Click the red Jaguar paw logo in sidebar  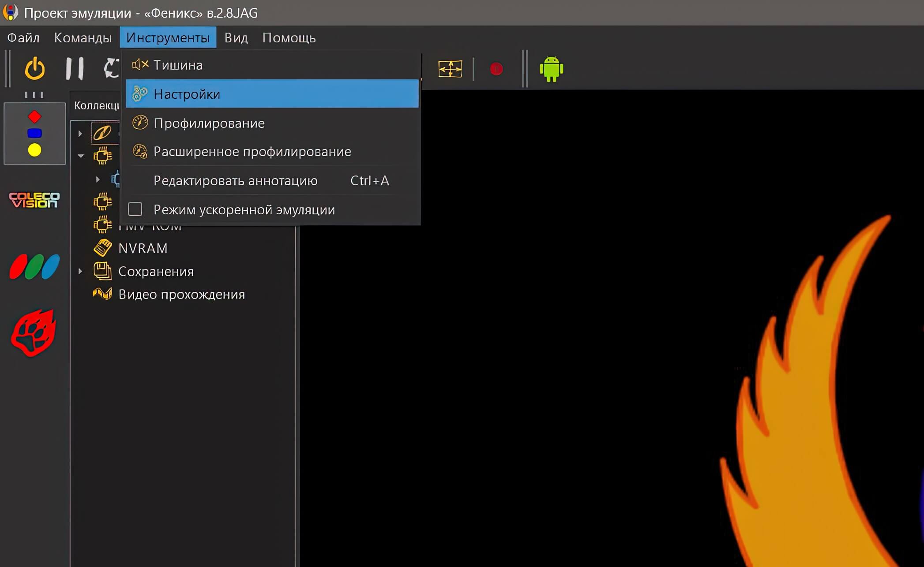[34, 332]
